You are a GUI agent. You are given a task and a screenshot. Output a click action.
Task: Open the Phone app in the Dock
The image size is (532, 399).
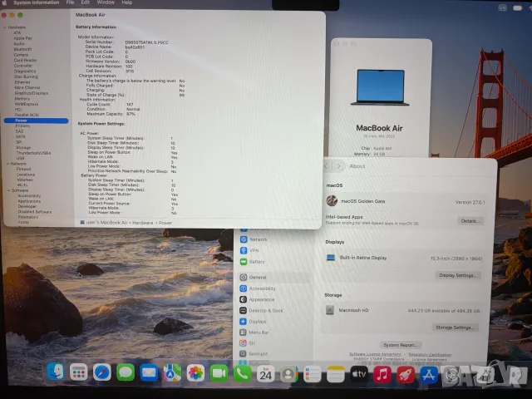click(242, 374)
